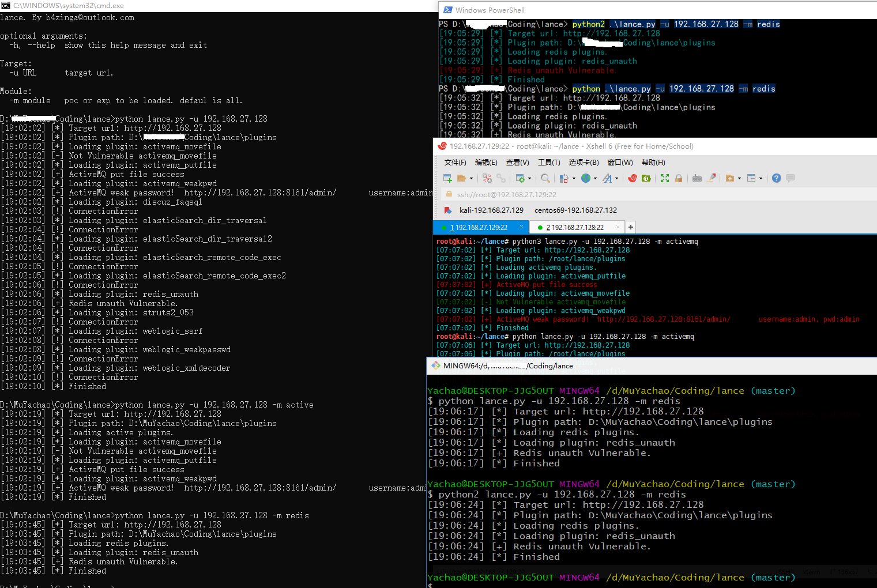Expand the layout panes dropdown arrow
The image size is (877, 588).
(761, 178)
